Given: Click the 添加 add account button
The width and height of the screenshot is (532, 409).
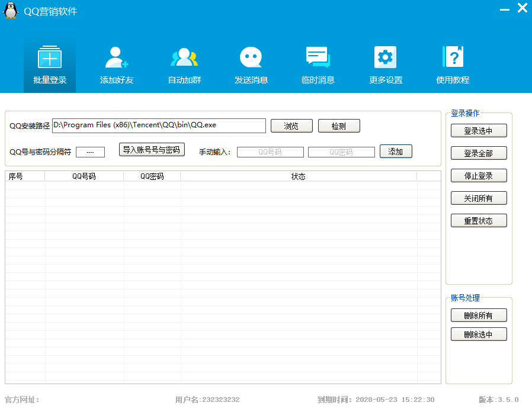Looking at the screenshot, I should tap(396, 152).
